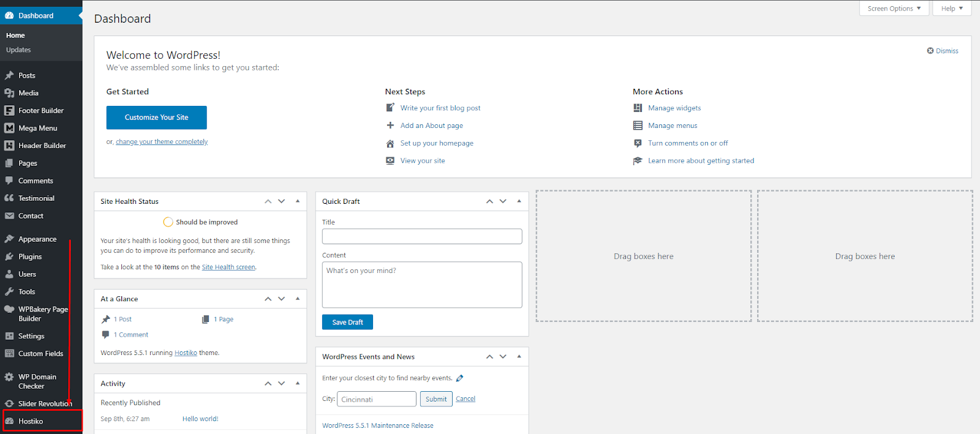Screen dimensions: 980x434
Task: Open the Screen Options dropdown
Action: point(894,9)
